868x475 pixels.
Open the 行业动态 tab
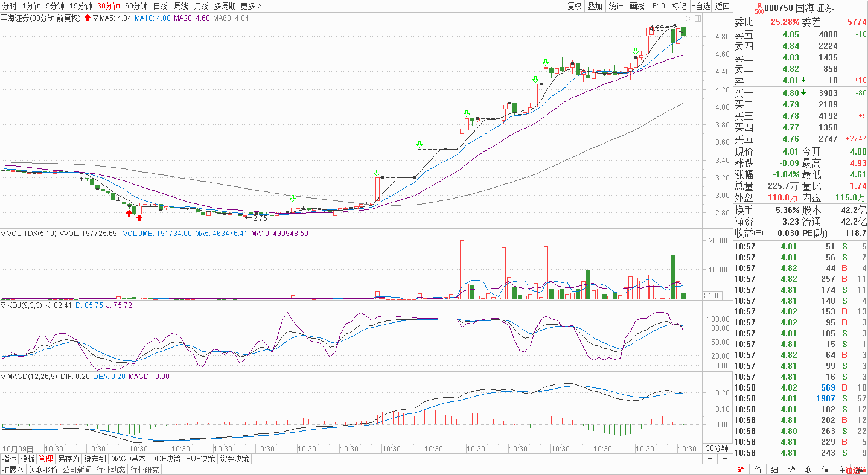(x=111, y=470)
